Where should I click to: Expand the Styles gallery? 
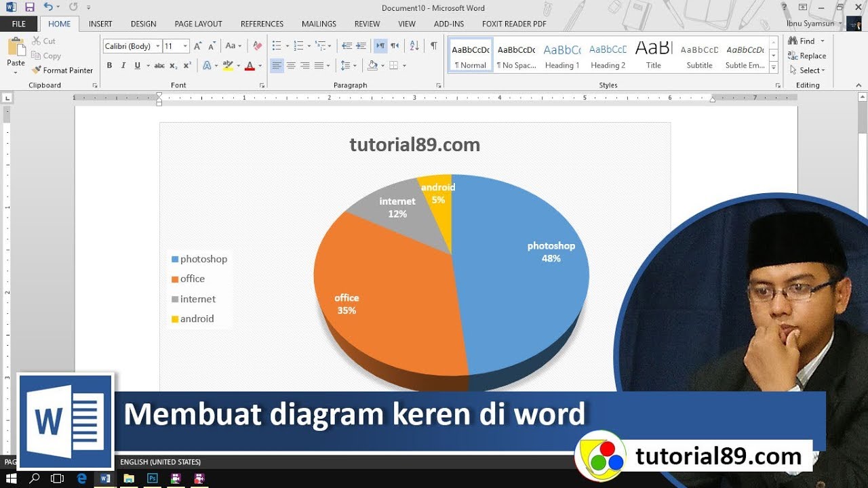pos(774,66)
